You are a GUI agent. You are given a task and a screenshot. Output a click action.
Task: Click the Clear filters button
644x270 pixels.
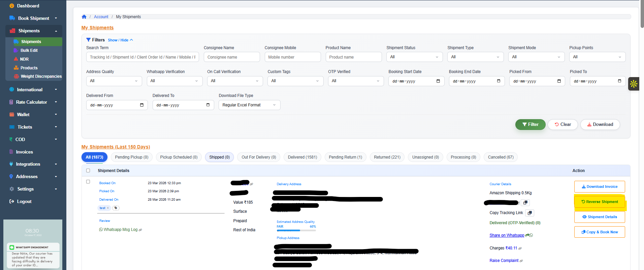[563, 125]
